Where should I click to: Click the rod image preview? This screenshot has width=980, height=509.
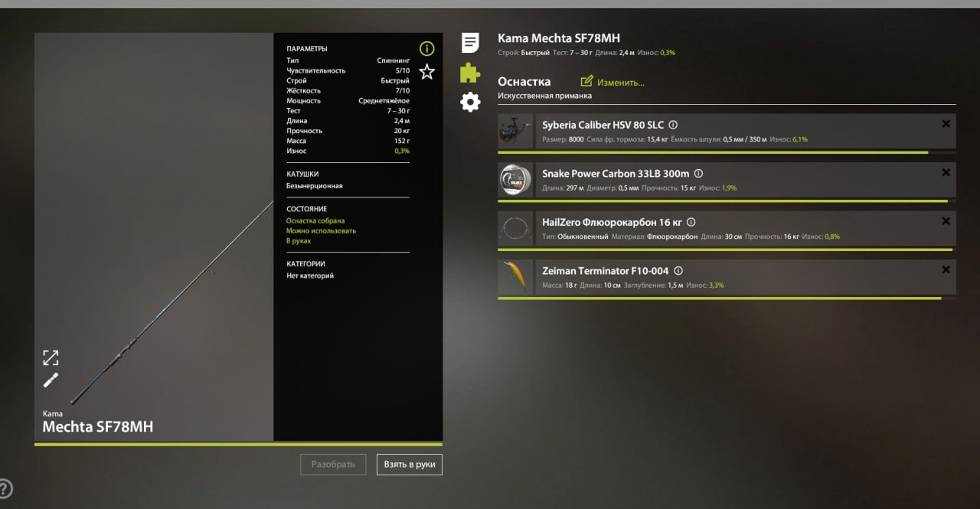tap(154, 237)
